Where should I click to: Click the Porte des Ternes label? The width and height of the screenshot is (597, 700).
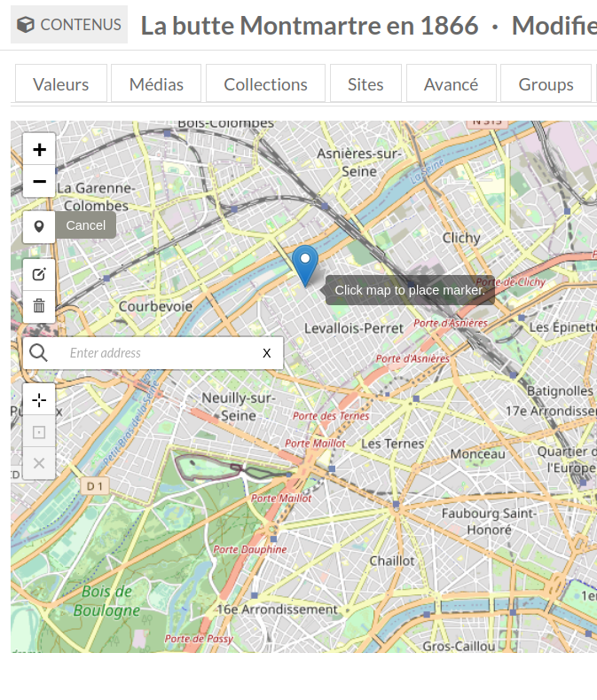[x=331, y=415]
